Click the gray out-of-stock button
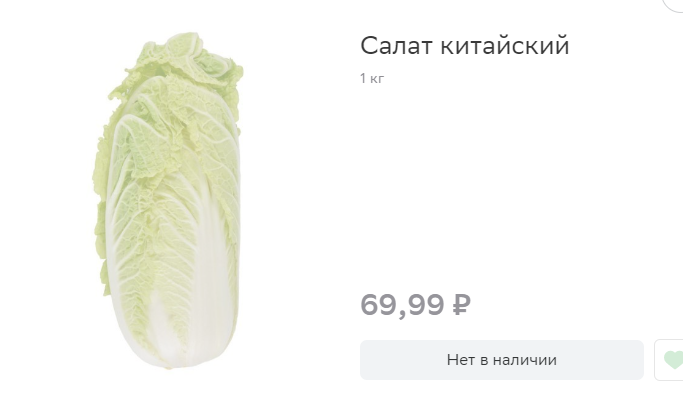Image resolution: width=683 pixels, height=401 pixels. point(502,360)
